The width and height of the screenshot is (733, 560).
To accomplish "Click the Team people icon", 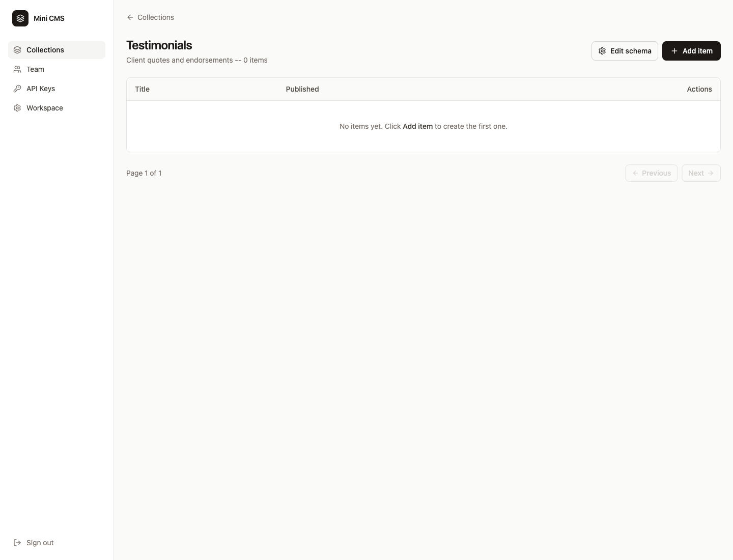I will [x=17, y=69].
